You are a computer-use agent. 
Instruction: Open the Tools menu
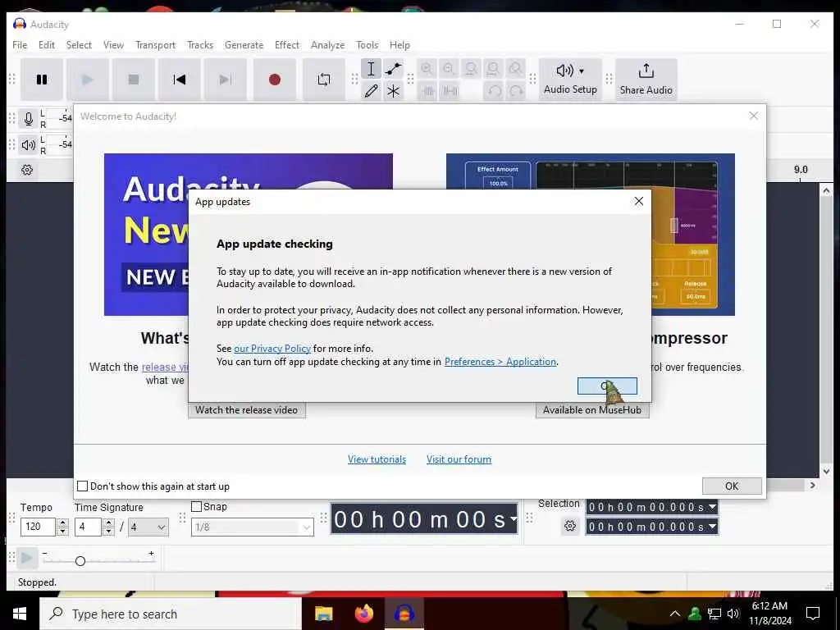pyautogui.click(x=367, y=45)
